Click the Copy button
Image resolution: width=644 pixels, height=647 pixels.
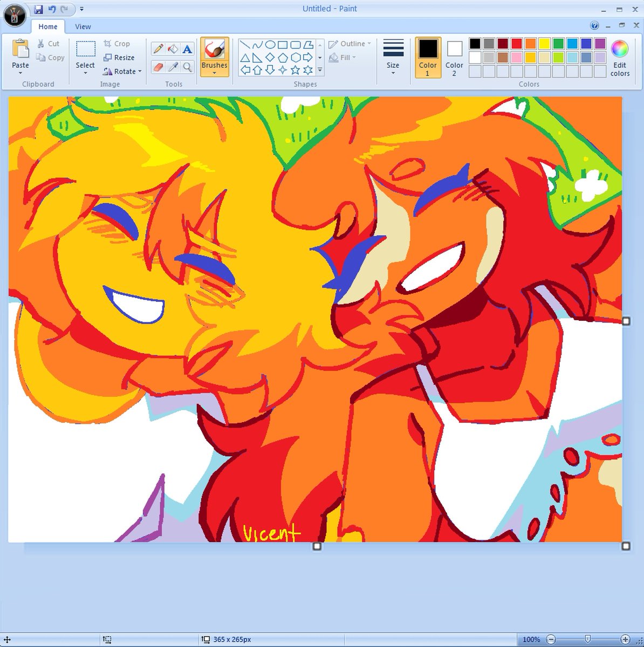click(x=50, y=58)
